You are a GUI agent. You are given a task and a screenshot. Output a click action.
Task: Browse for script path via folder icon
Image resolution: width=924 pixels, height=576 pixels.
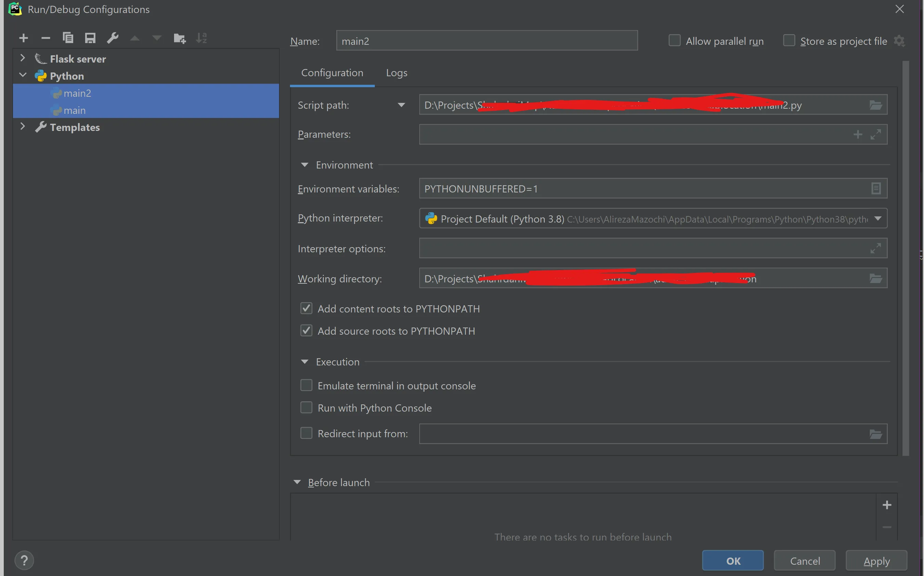pyautogui.click(x=875, y=105)
